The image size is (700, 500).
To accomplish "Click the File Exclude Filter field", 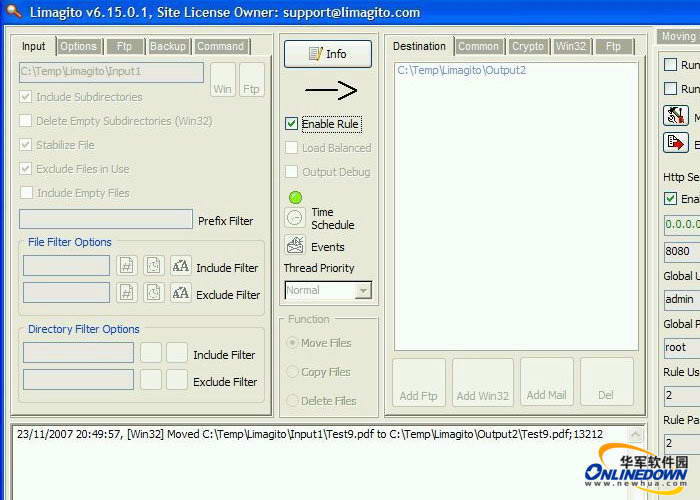I will click(x=66, y=293).
